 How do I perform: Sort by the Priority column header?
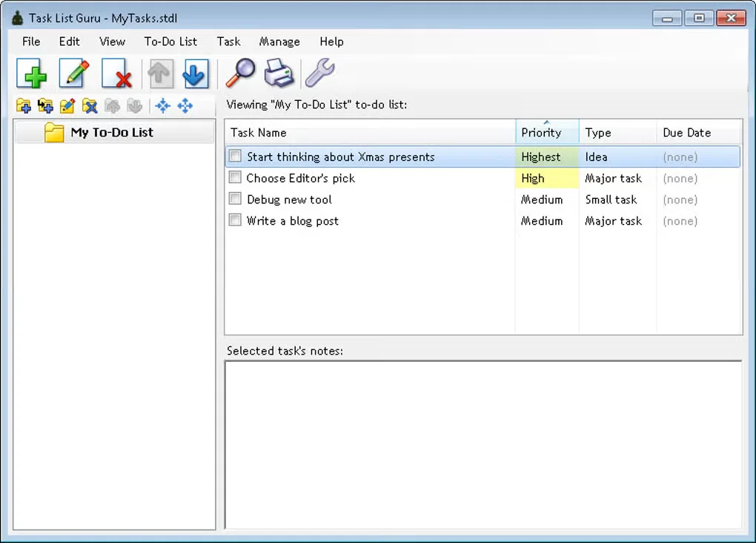pyautogui.click(x=547, y=132)
